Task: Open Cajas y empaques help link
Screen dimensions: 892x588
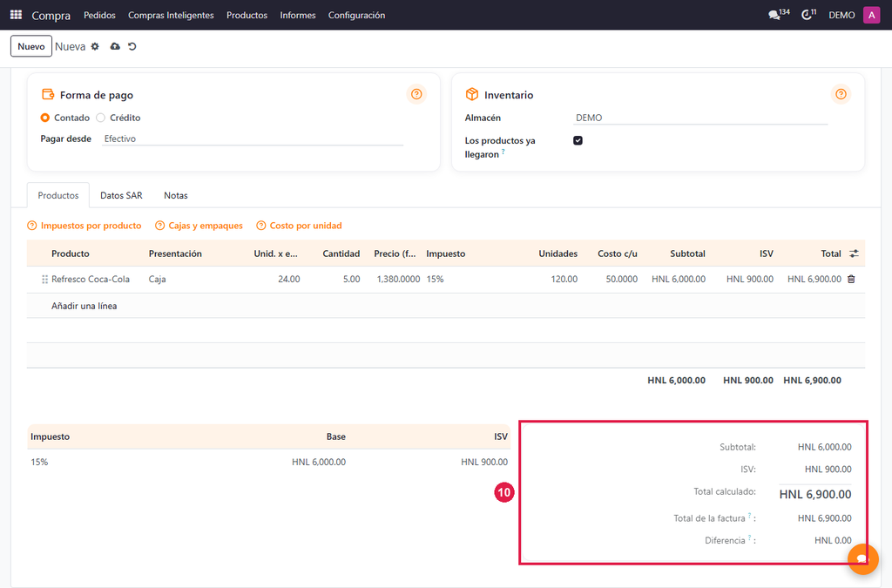Action: point(199,226)
